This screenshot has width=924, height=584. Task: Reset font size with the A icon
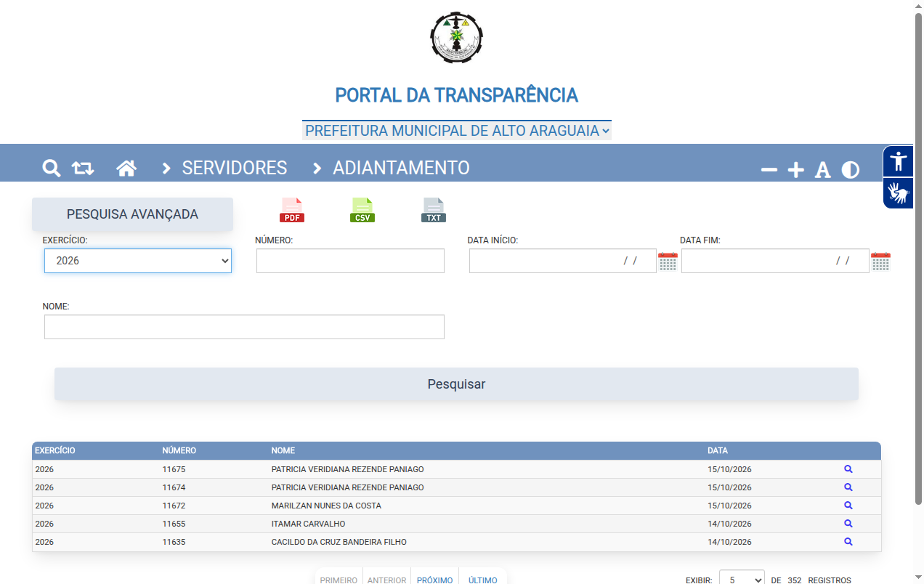click(822, 170)
